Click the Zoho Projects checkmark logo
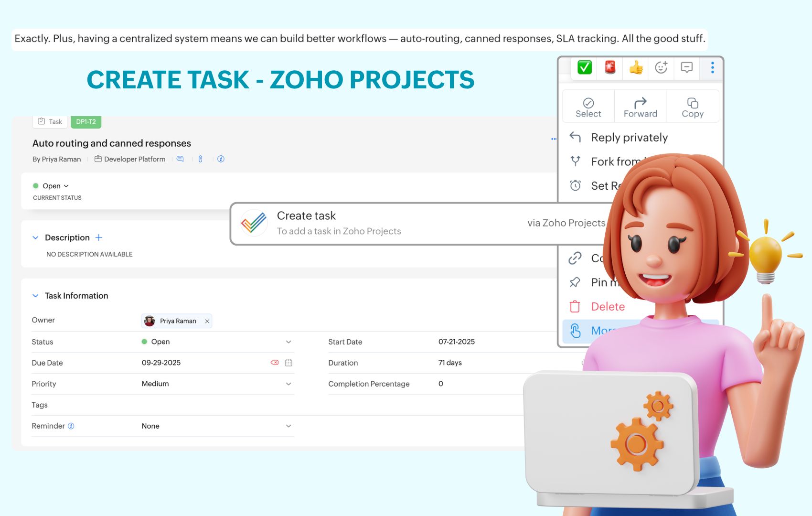The image size is (812, 516). coord(254,223)
